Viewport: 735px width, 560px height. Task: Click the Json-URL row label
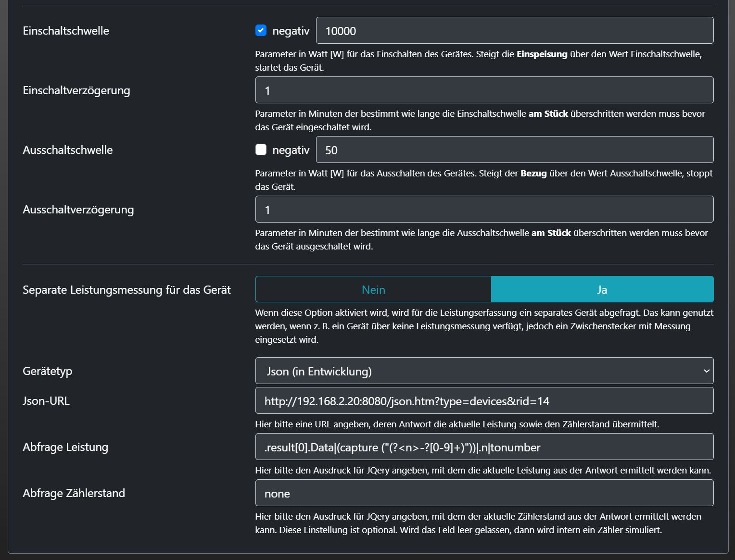click(46, 401)
